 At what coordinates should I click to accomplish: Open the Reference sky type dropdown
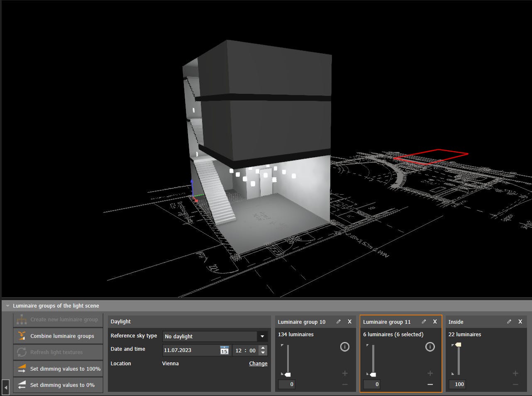coord(262,336)
